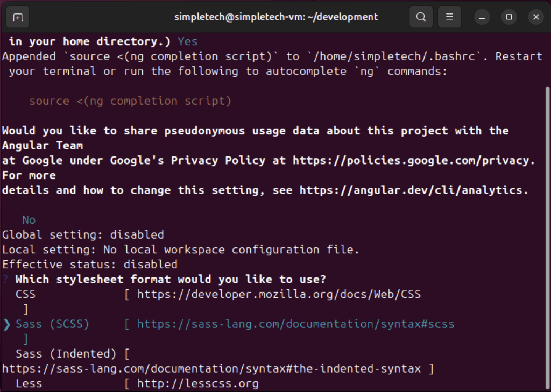The height and width of the screenshot is (392, 551).
Task: Select the CSS stylesheet option
Action: click(x=25, y=294)
